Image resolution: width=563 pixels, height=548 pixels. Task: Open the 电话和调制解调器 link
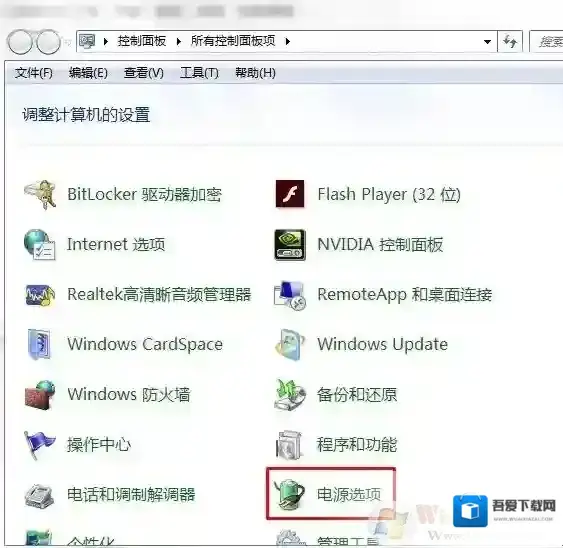[131, 495]
